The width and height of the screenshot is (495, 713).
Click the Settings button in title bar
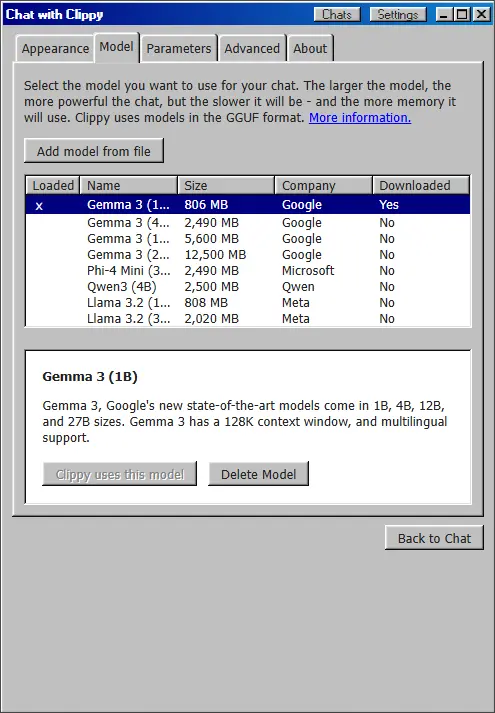[x=398, y=15]
